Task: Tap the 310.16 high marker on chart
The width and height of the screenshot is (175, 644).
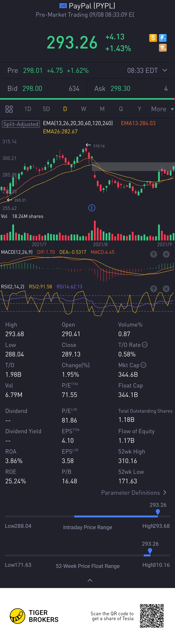Action: 99,146
